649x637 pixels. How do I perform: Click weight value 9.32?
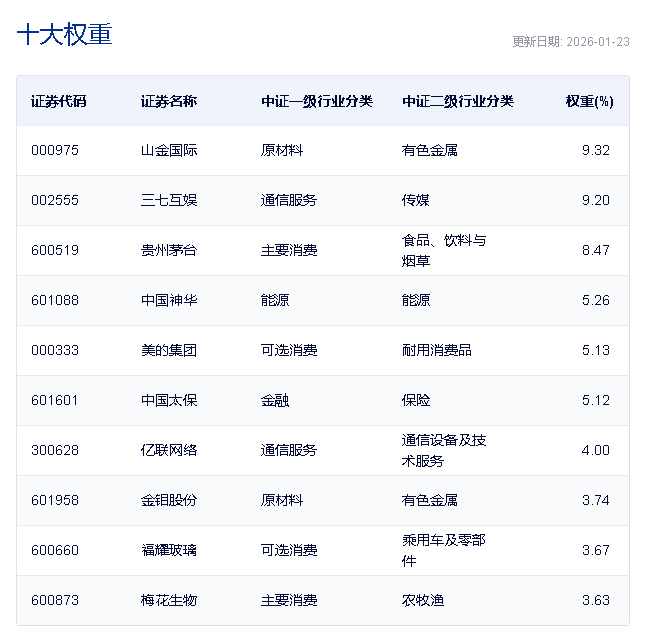(596, 150)
